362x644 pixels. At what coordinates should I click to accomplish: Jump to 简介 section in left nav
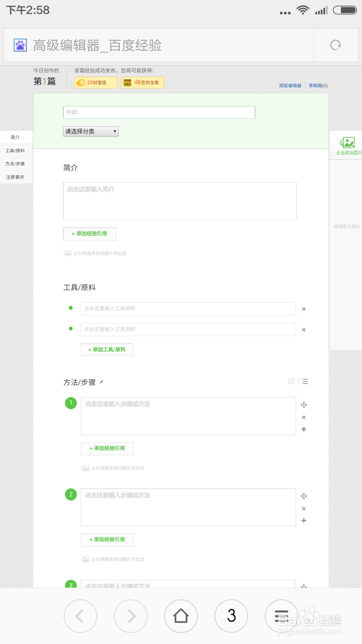coord(15,137)
